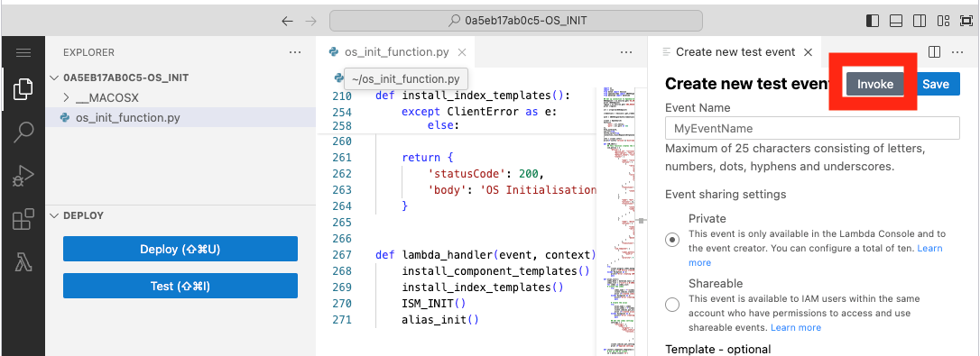Switch to os_init_function.py tab

(395, 52)
